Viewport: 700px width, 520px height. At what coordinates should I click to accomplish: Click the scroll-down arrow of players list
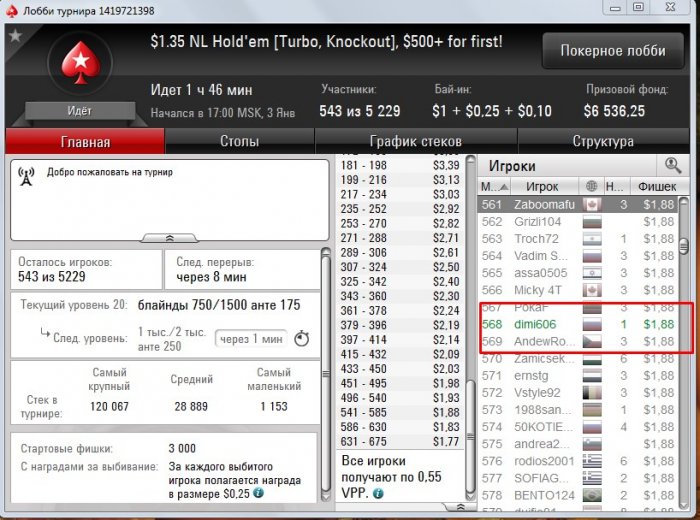(x=683, y=504)
